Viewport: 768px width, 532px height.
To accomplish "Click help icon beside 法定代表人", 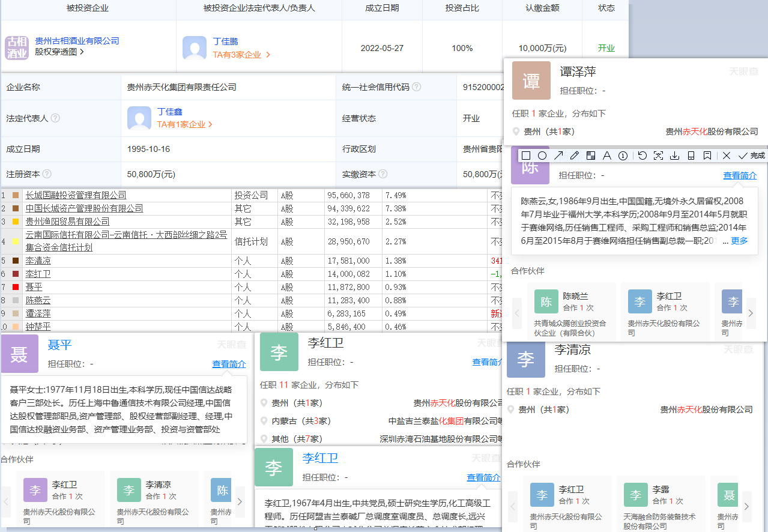I will point(55,118).
